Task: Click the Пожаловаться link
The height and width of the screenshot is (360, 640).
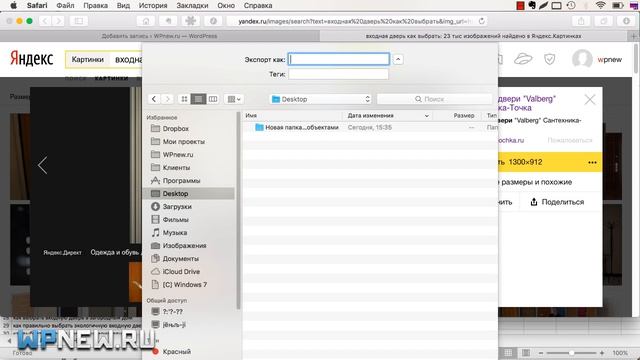Action: click(570, 140)
